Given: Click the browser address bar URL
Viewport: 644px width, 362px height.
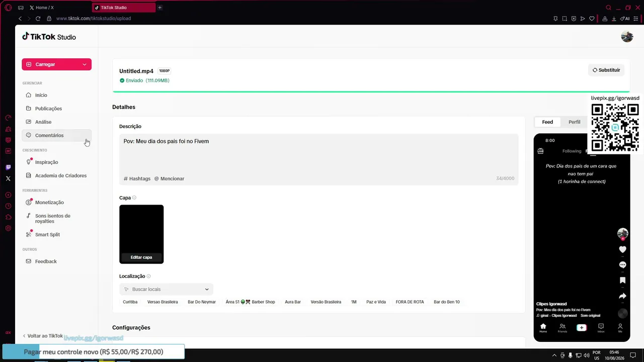Looking at the screenshot, I should [94, 19].
